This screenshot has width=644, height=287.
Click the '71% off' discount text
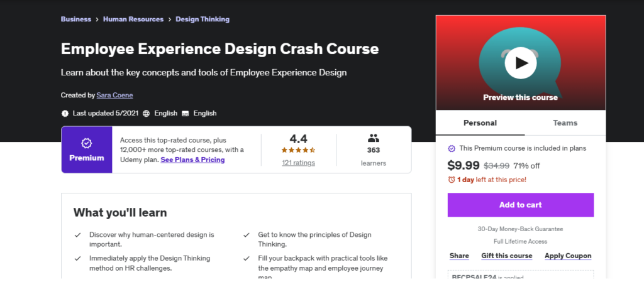526,166
